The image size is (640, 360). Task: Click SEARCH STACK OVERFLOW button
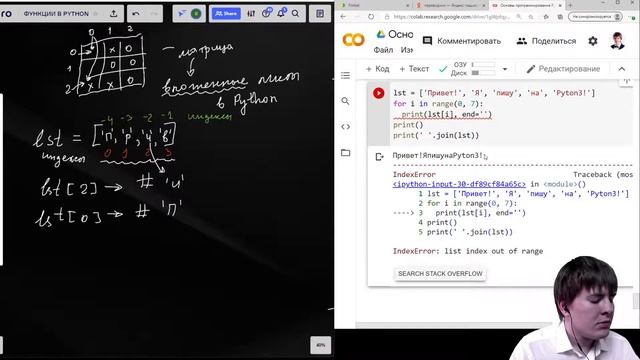pos(440,273)
